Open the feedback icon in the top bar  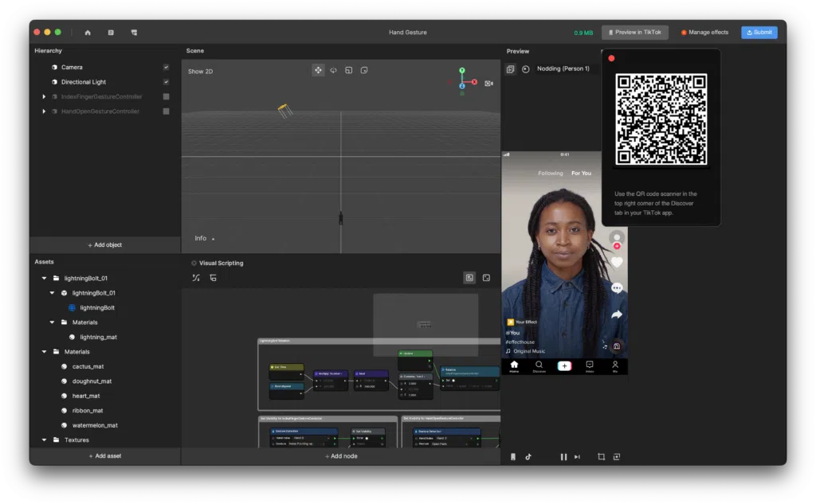pyautogui.click(x=134, y=32)
